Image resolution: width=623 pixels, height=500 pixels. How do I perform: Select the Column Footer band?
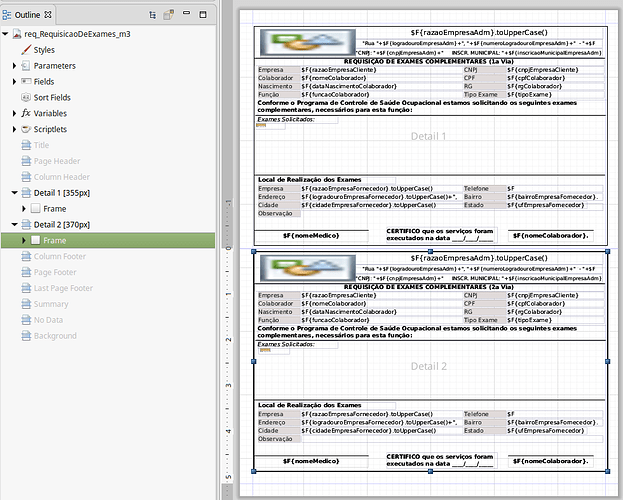click(60, 257)
